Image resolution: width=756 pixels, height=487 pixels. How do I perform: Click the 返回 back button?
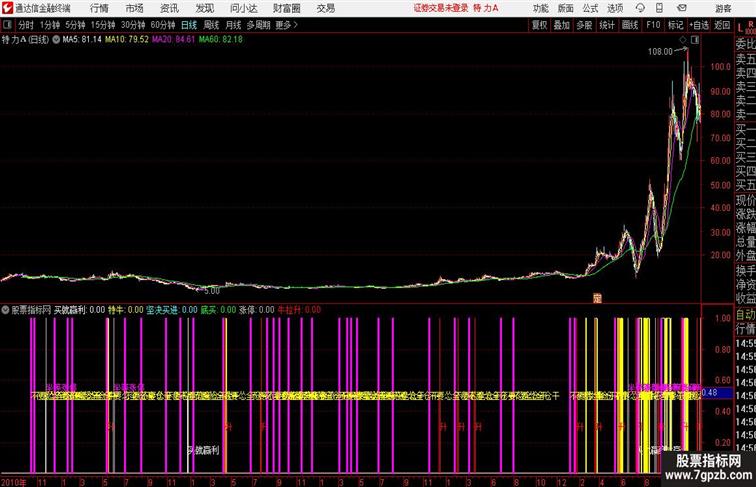[x=722, y=25]
